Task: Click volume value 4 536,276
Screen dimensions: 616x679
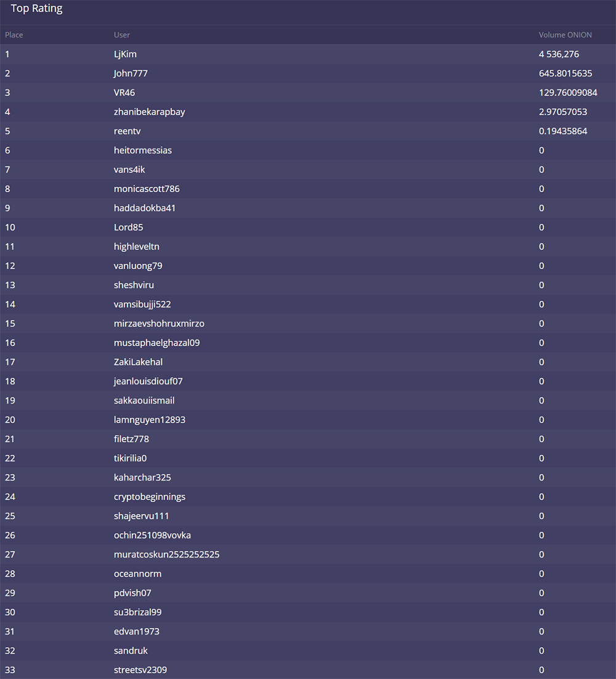Action: (x=559, y=54)
